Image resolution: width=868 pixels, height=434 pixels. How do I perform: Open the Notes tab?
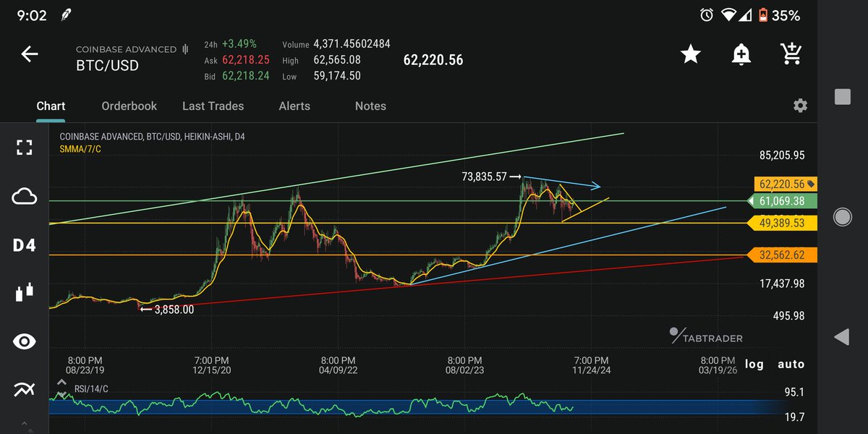[x=370, y=106]
